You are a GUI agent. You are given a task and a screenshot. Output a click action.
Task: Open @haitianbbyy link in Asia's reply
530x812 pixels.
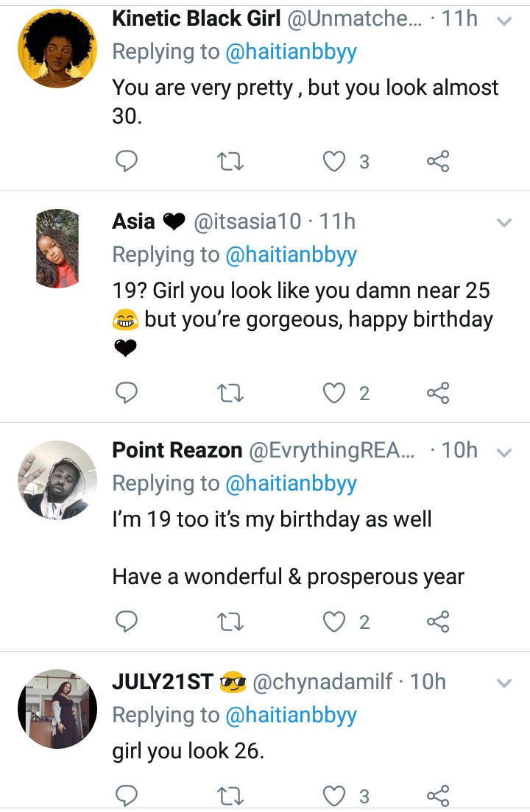[x=291, y=254]
